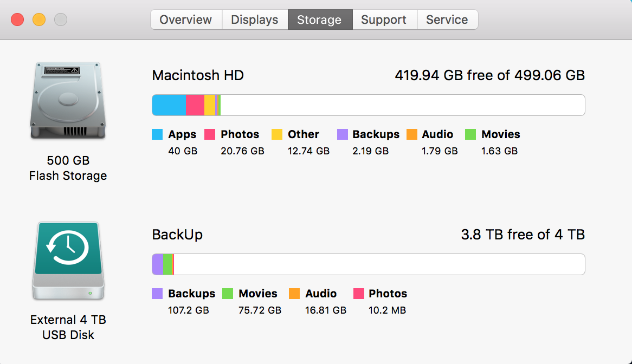Image resolution: width=632 pixels, height=364 pixels.
Task: Click the '12.74 GB' Other size value
Action: tap(309, 151)
